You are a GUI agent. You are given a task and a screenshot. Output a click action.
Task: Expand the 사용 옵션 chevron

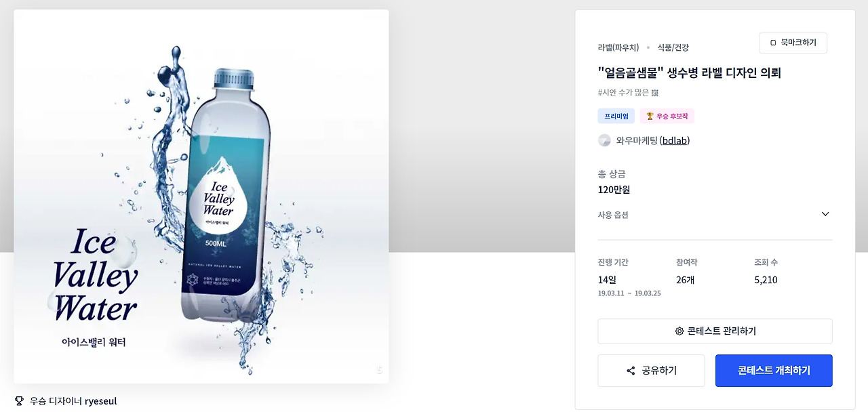point(825,214)
